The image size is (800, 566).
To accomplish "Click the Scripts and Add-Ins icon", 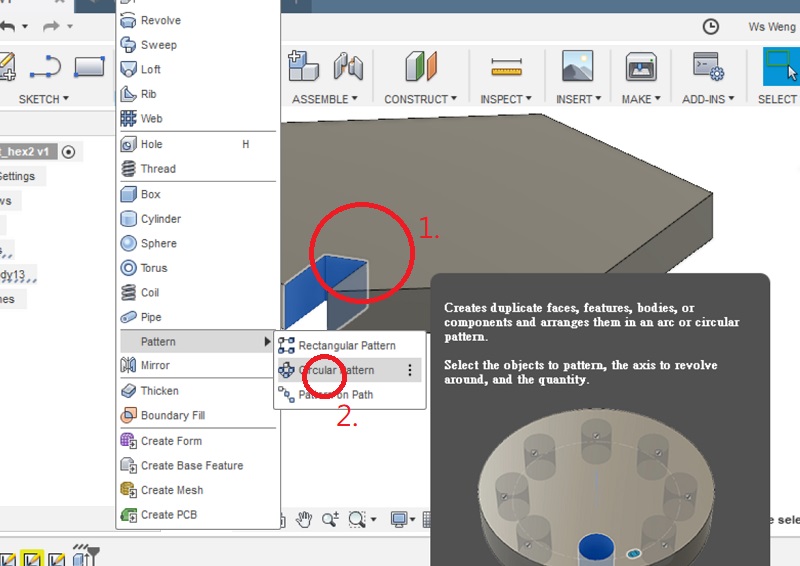I will [708, 66].
